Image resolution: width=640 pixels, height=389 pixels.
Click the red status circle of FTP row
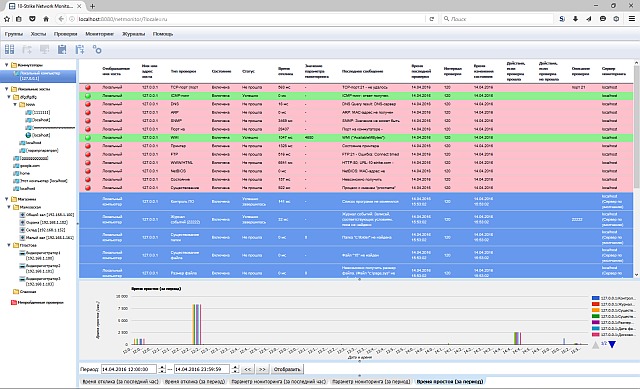coord(87,154)
